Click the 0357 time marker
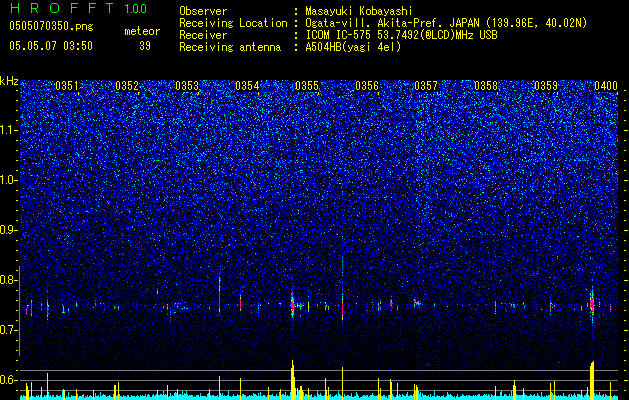629x400 pixels. pyautogui.click(x=426, y=86)
